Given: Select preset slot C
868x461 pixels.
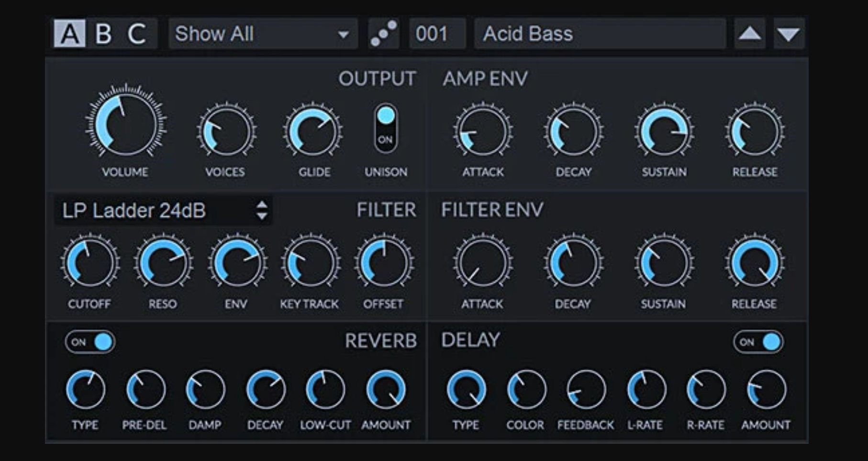Looking at the screenshot, I should pos(137,34).
